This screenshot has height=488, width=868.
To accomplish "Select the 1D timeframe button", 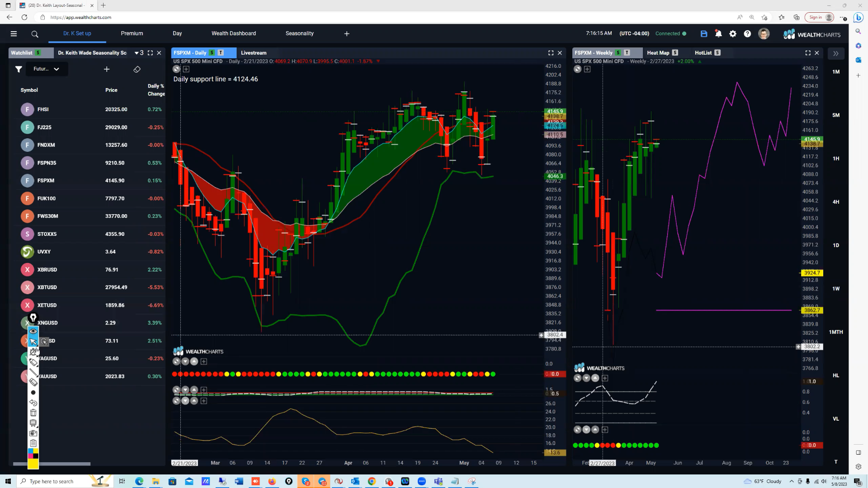I will click(836, 245).
